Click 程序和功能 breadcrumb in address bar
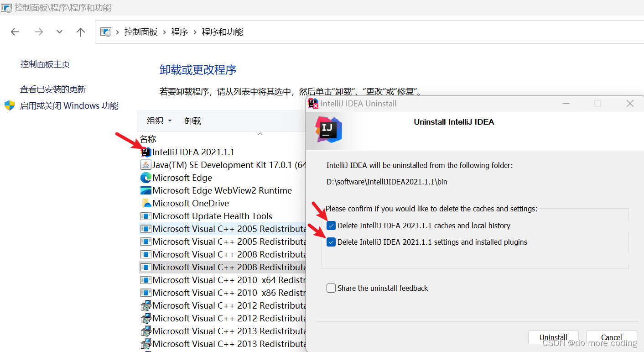 click(223, 32)
